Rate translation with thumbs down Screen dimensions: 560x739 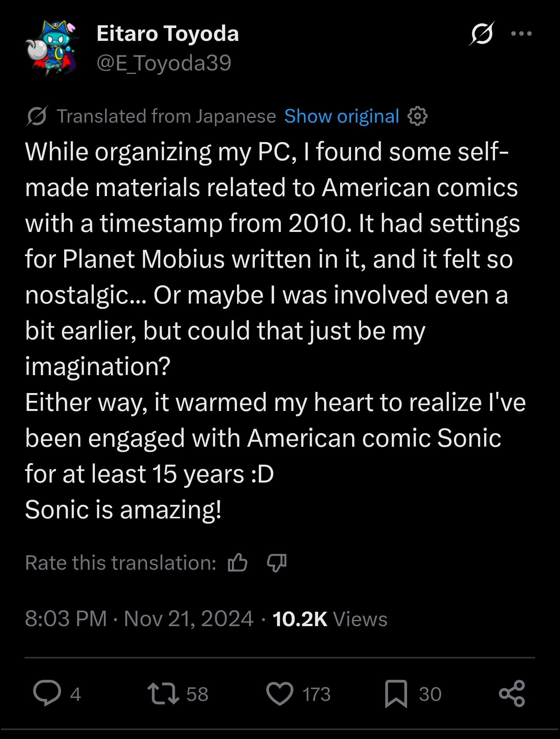tap(277, 562)
